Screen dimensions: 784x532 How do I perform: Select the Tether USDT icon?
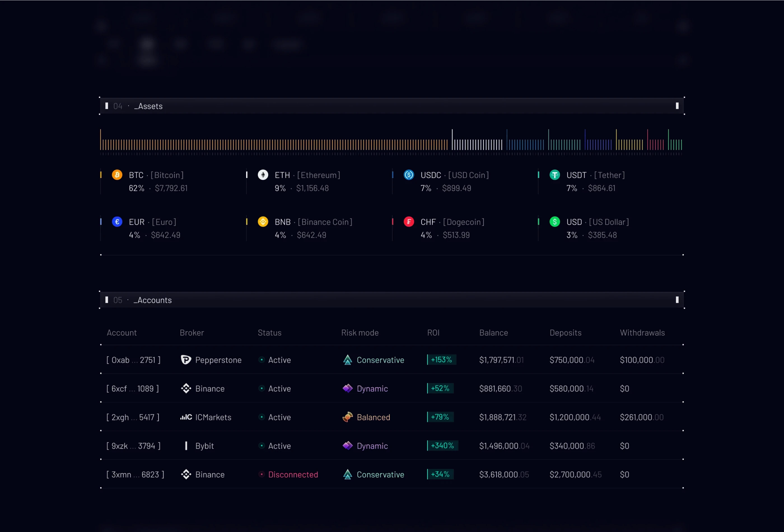(x=555, y=175)
